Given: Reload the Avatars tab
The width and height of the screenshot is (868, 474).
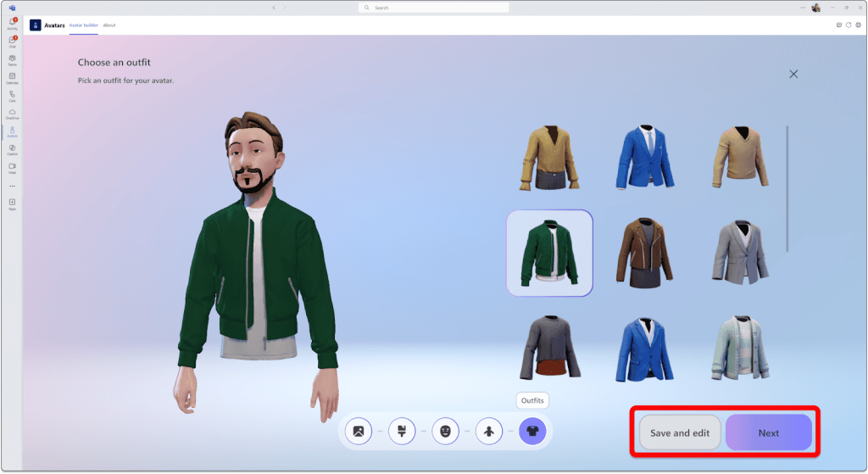Looking at the screenshot, I should (849, 25).
